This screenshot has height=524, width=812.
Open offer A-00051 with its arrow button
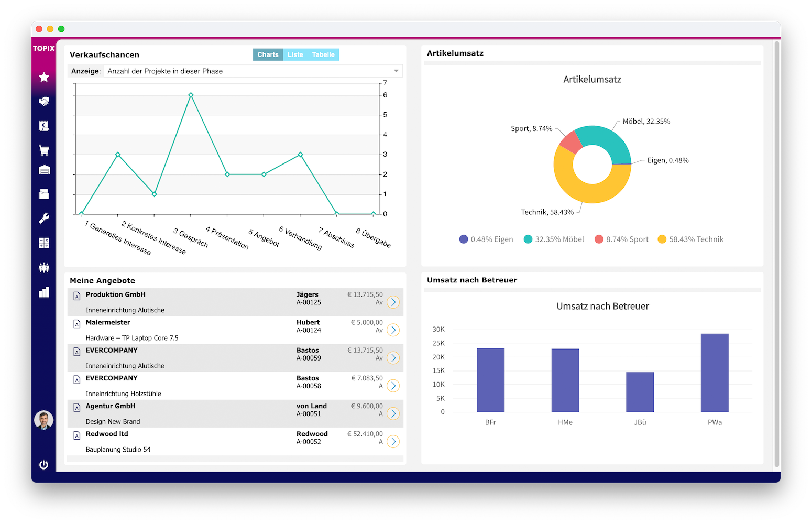point(393,413)
